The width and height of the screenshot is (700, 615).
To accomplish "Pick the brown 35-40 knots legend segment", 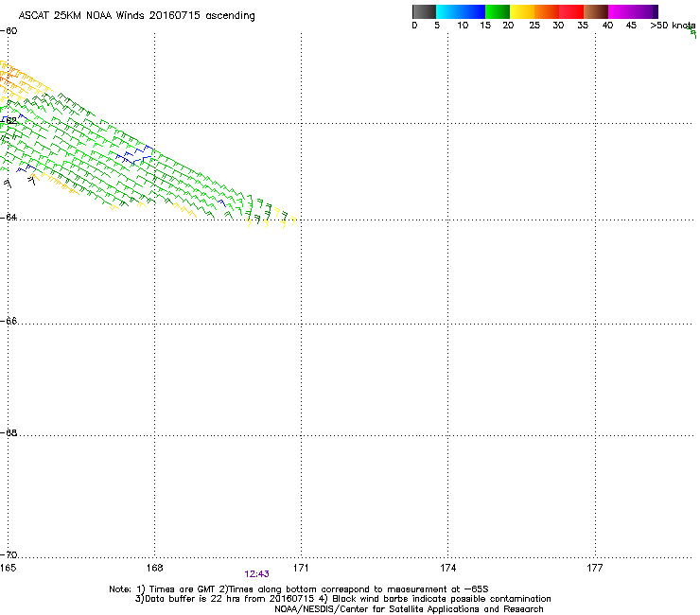I will 596,11.
